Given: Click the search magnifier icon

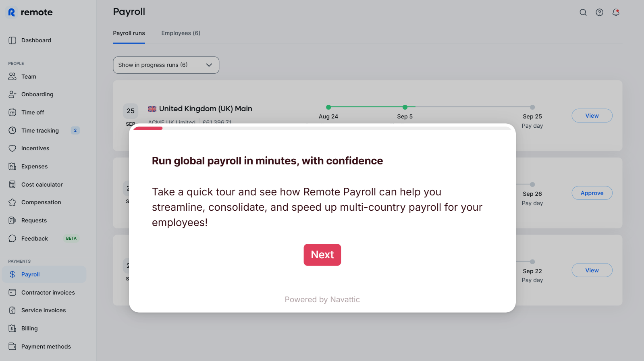Looking at the screenshot, I should point(583,12).
